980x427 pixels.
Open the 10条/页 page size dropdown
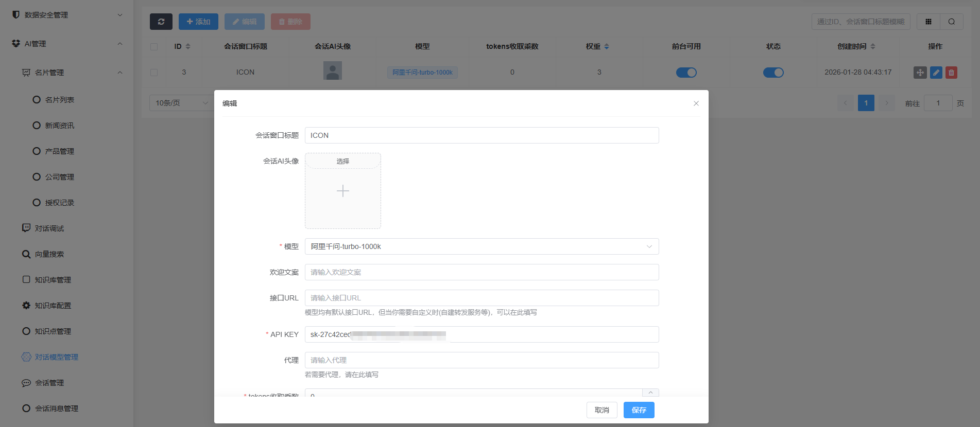[x=181, y=103]
